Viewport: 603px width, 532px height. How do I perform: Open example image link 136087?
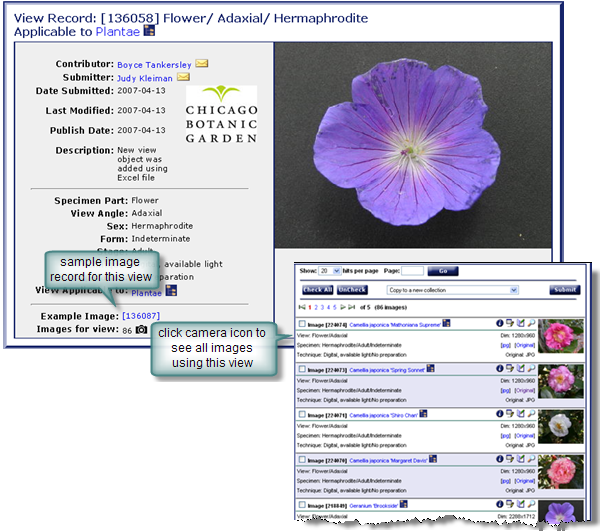(134, 316)
